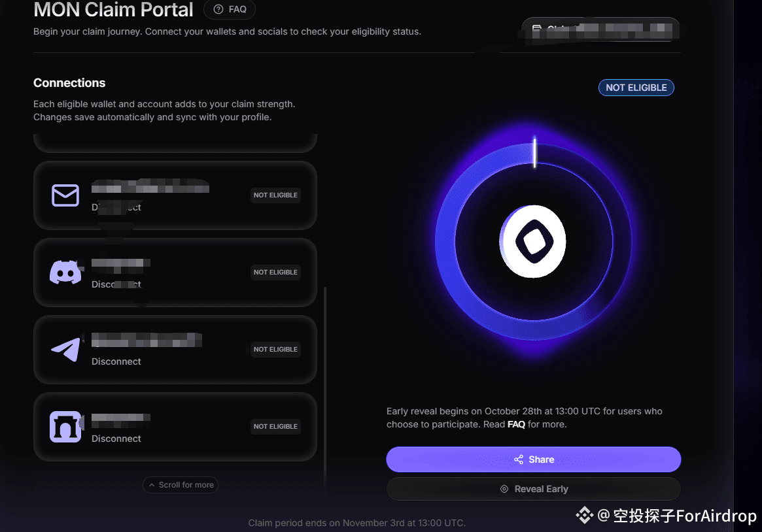This screenshot has height=532, width=762.
Task: Expand the Scroll for more chevron
Action: coord(153,485)
